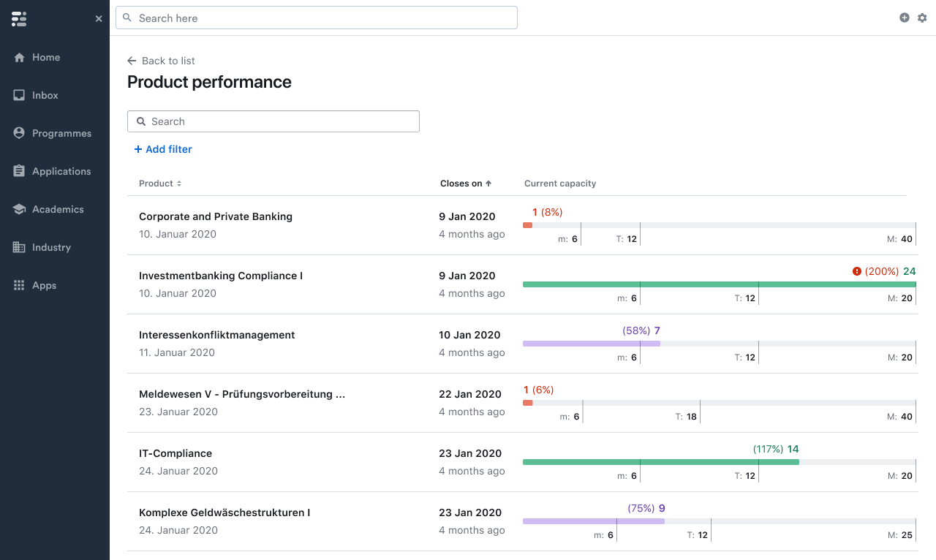Click the app logo in sidebar
The width and height of the screenshot is (936, 560).
(19, 19)
